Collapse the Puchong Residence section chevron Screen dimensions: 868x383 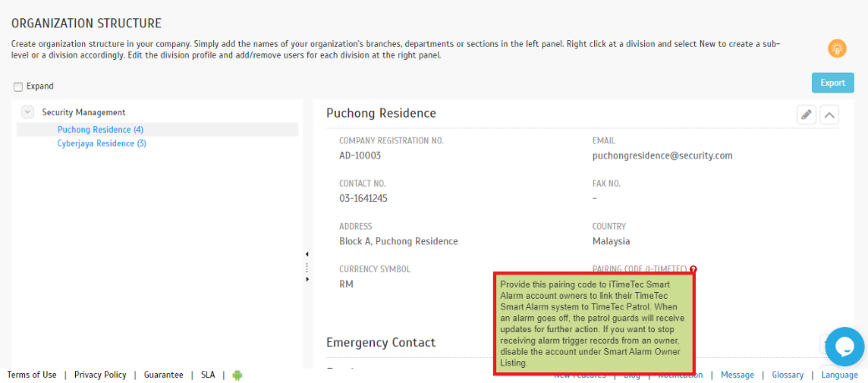click(x=829, y=115)
